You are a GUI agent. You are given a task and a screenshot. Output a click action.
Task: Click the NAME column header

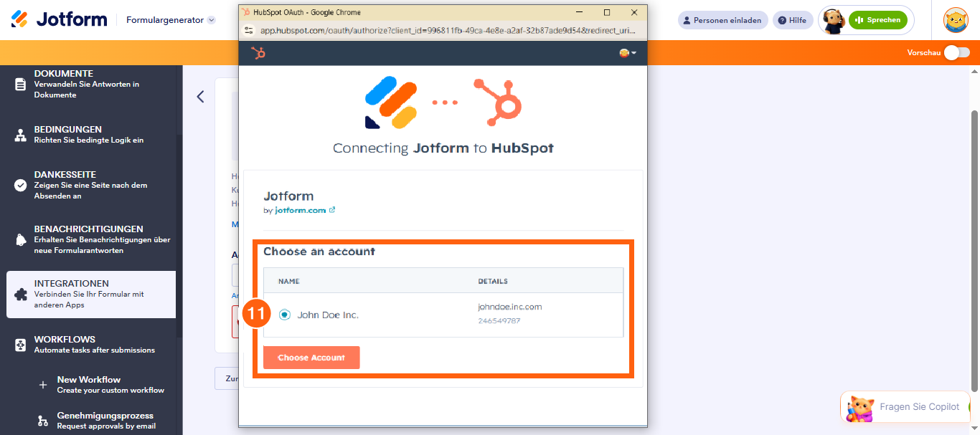[289, 281]
